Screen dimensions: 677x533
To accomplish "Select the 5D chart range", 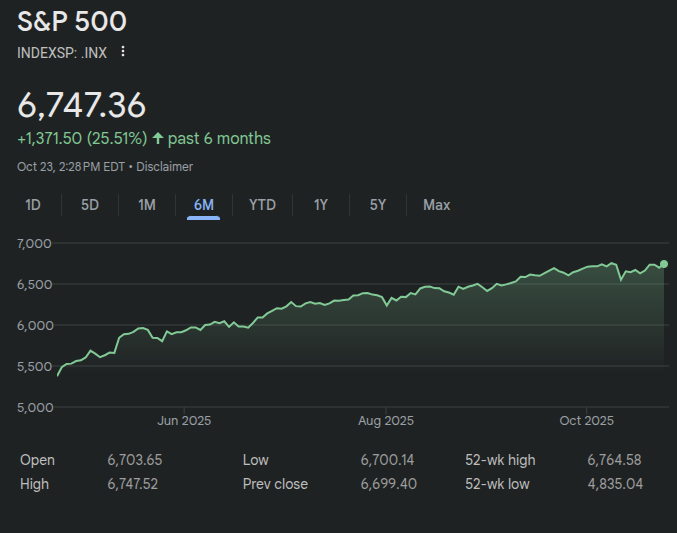I will tap(90, 205).
